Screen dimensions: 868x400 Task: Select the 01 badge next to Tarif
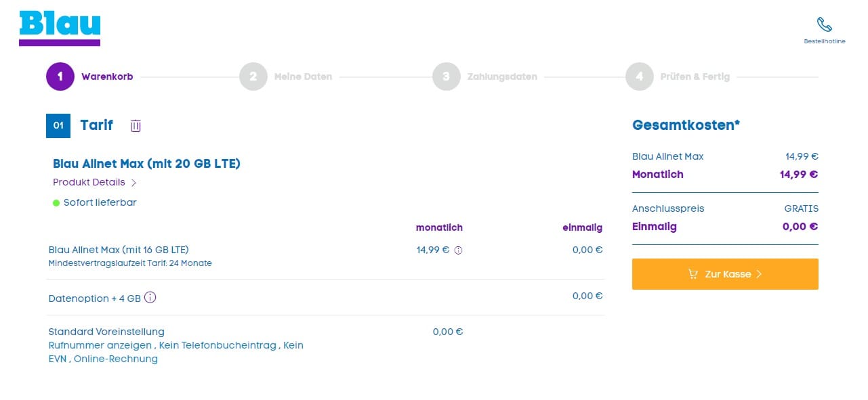click(x=58, y=126)
